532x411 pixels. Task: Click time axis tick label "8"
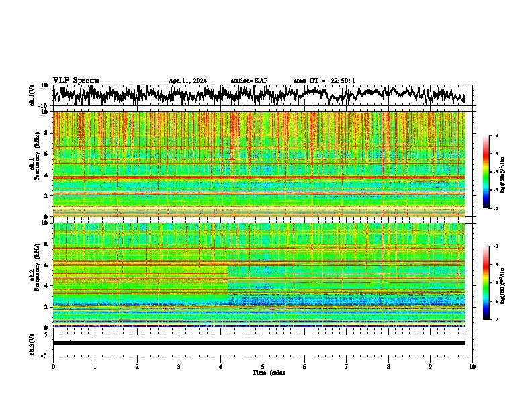pyautogui.click(x=388, y=367)
